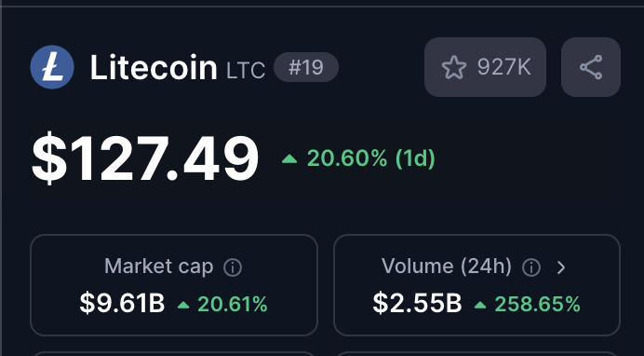This screenshot has width=644, height=356.
Task: Click the 20.60% (1d) change label
Action: click(371, 158)
